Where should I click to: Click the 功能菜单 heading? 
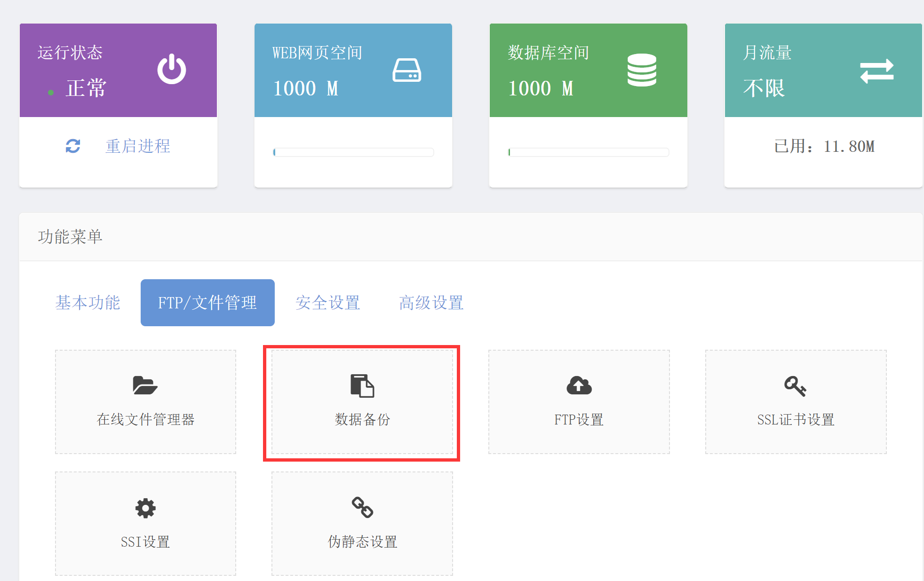click(70, 237)
